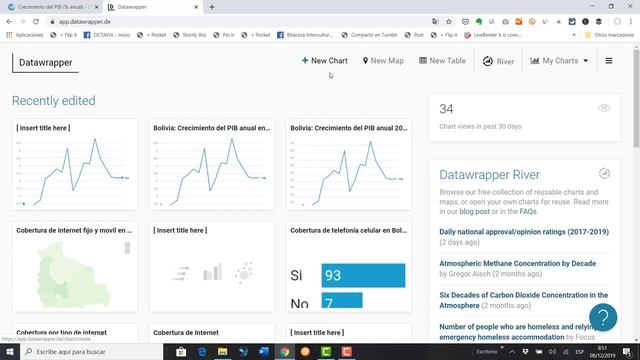Open the Cobertura de Internet chart card

(x=212, y=333)
